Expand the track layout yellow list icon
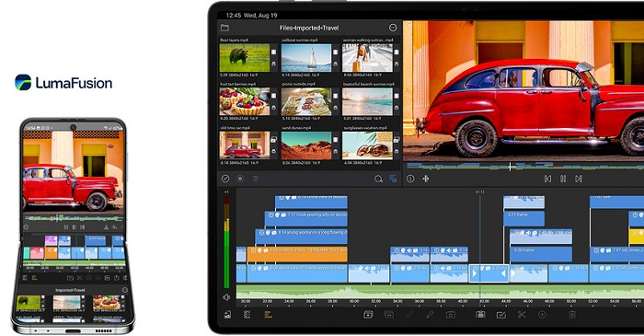This screenshot has height=336, width=644. click(x=268, y=315)
